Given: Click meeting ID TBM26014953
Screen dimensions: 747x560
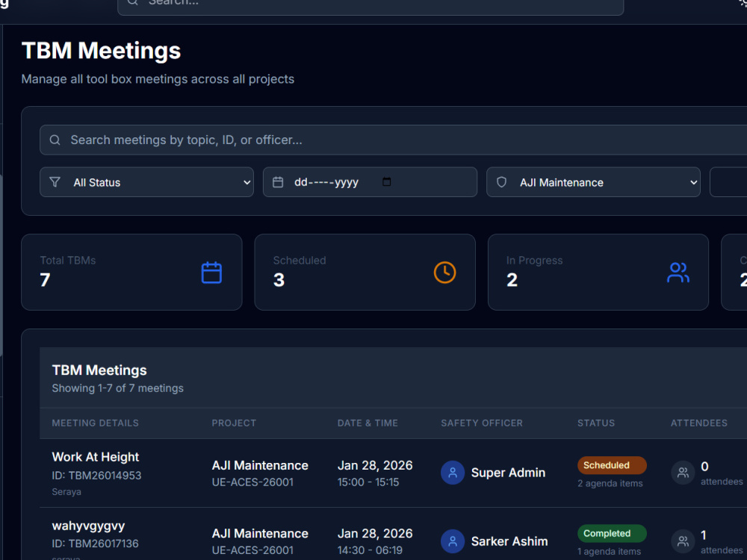Looking at the screenshot, I should [x=96, y=475].
